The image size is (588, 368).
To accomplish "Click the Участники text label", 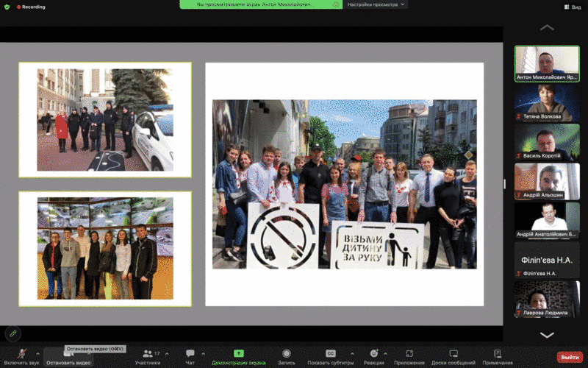I will (x=148, y=363).
